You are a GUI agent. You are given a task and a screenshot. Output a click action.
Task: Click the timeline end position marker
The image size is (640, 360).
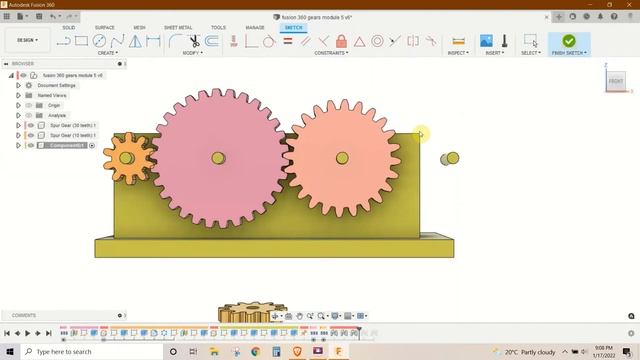[x=359, y=332]
